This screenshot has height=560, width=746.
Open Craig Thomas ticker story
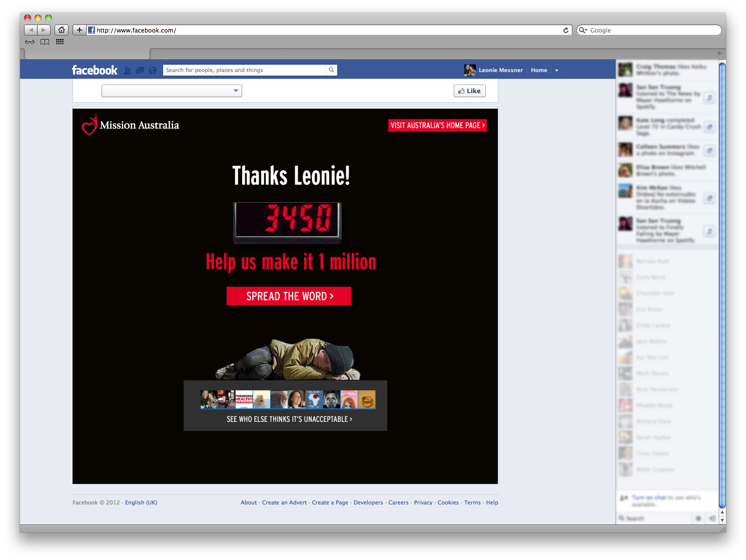(x=668, y=70)
